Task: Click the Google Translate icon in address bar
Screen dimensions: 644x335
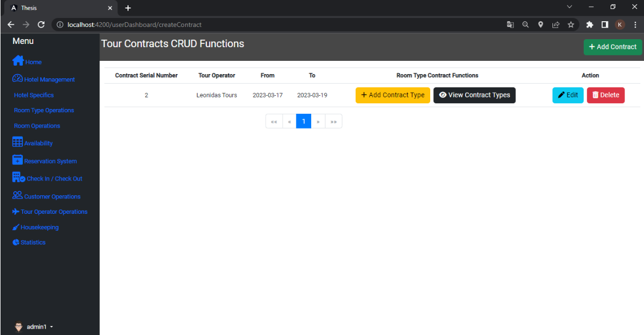Action: (510, 24)
